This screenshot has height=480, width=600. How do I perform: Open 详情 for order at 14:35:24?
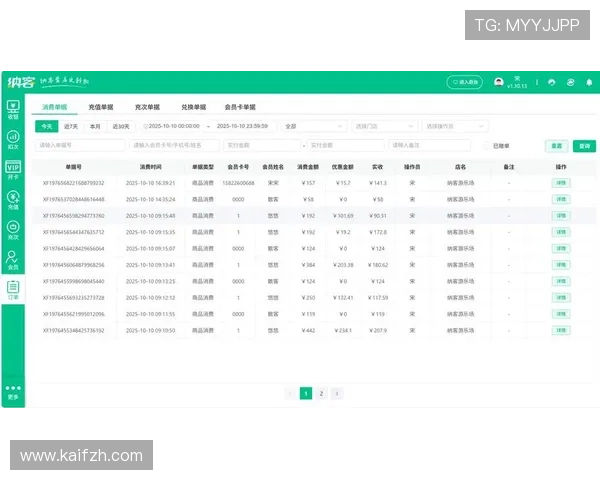pyautogui.click(x=561, y=199)
